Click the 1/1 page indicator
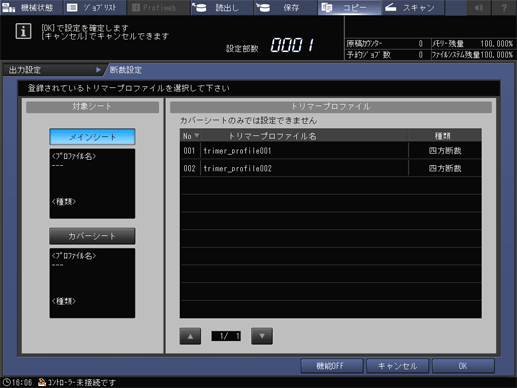The width and height of the screenshot is (517, 388). (x=226, y=336)
